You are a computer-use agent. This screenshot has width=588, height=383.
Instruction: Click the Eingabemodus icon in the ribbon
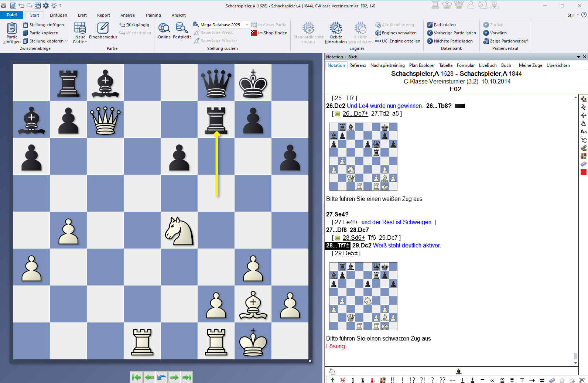tap(103, 28)
